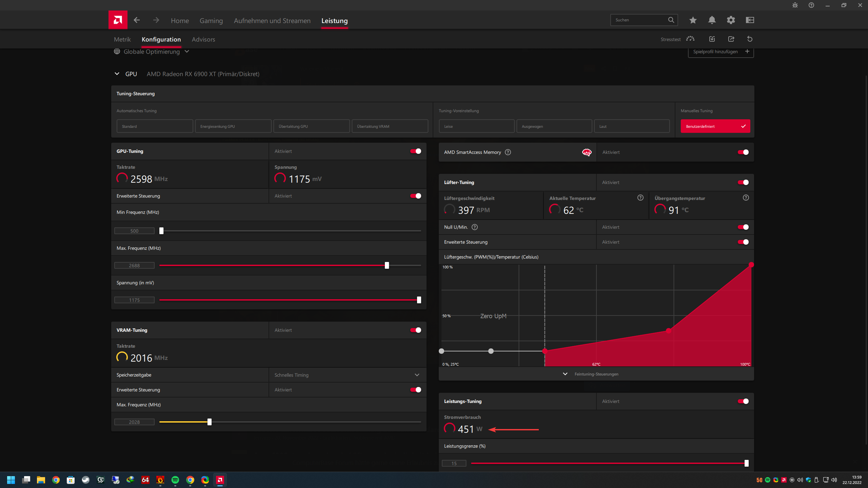Disable the GPU-Tuning toggle
This screenshot has width=868, height=488.
click(416, 151)
